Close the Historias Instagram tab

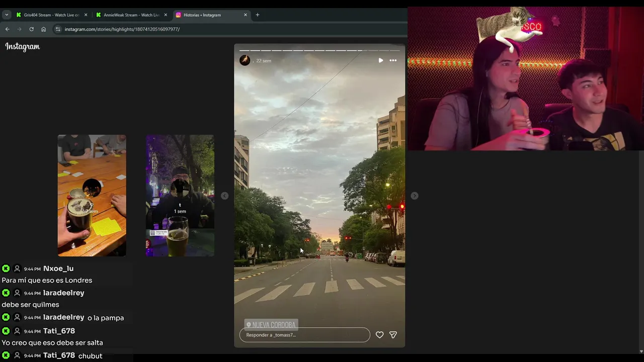click(x=246, y=15)
